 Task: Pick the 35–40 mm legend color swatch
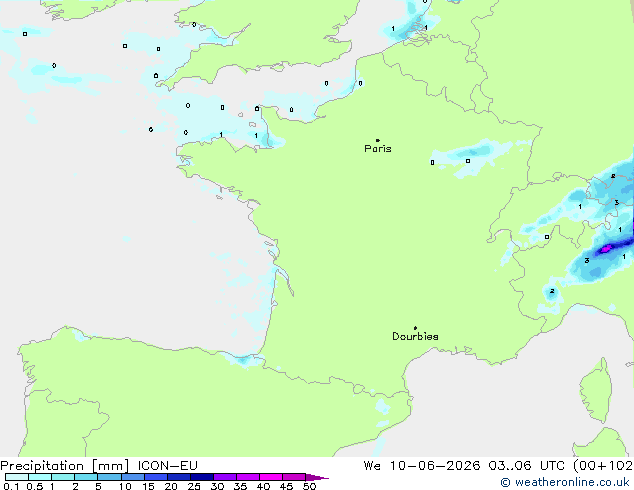247,477
